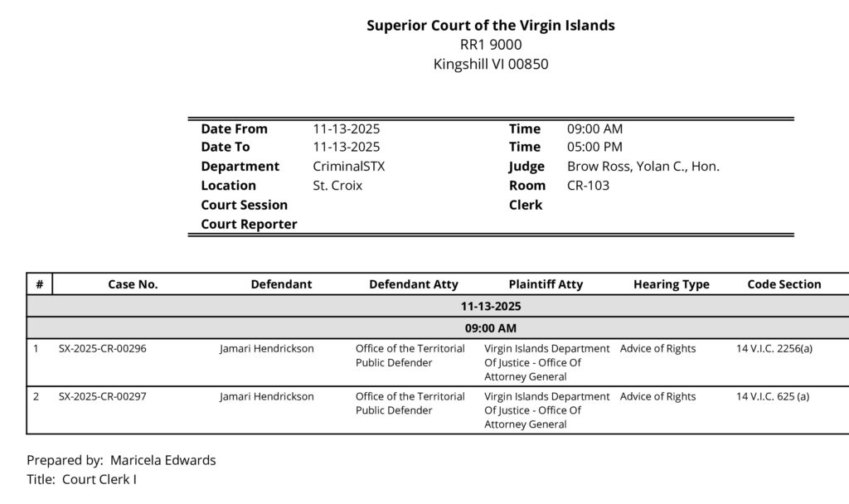Select case number SX-2025-CR-00297

(103, 397)
